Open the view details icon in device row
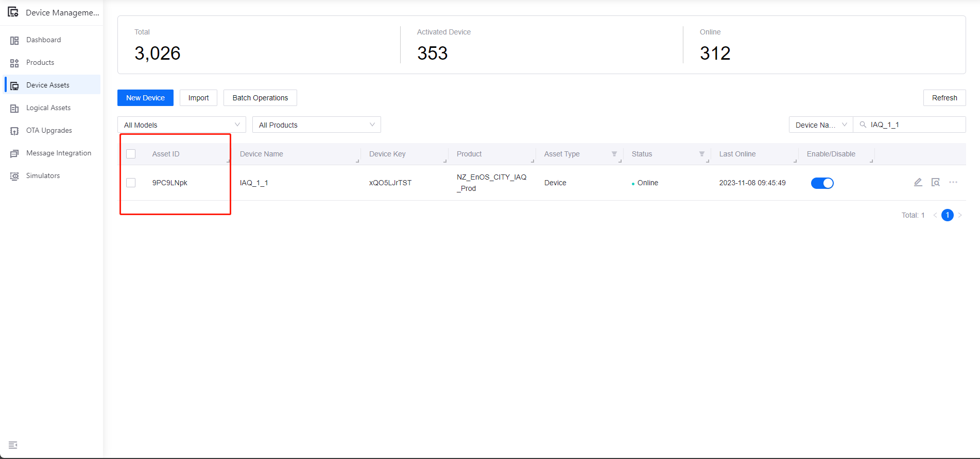The height and width of the screenshot is (459, 980). pos(936,182)
